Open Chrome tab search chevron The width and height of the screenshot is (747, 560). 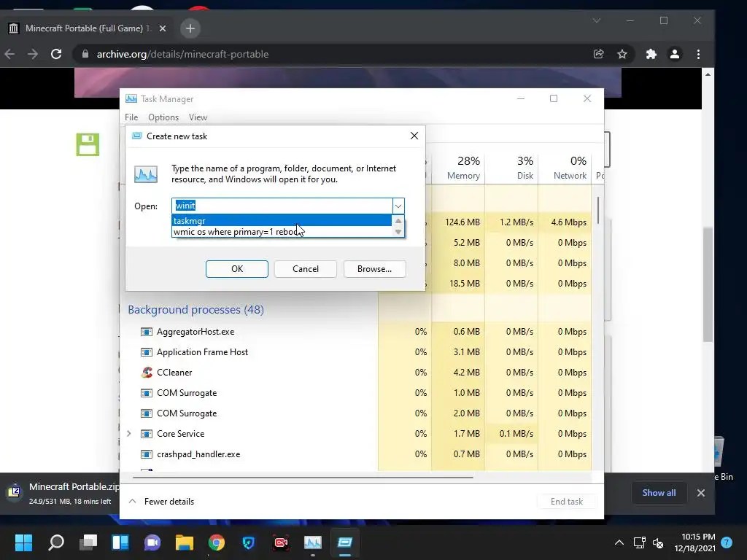597,20
